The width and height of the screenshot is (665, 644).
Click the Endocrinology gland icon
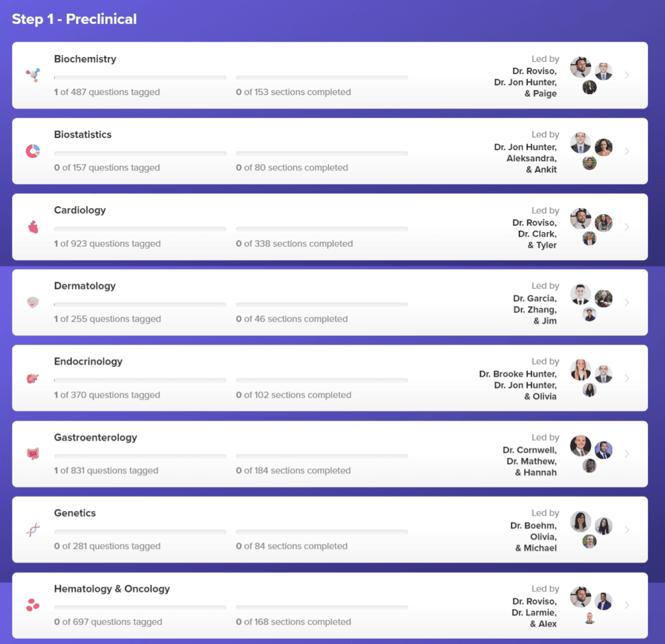pos(32,378)
